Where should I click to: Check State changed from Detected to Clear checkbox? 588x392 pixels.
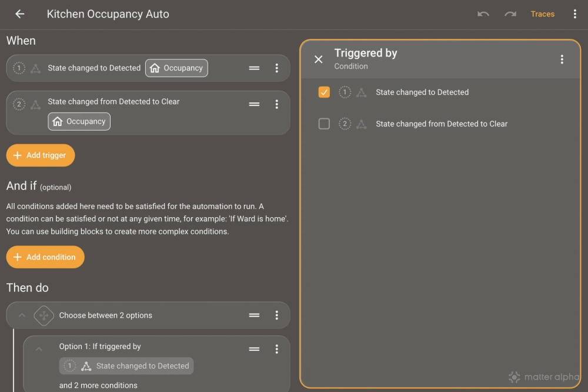click(x=324, y=124)
